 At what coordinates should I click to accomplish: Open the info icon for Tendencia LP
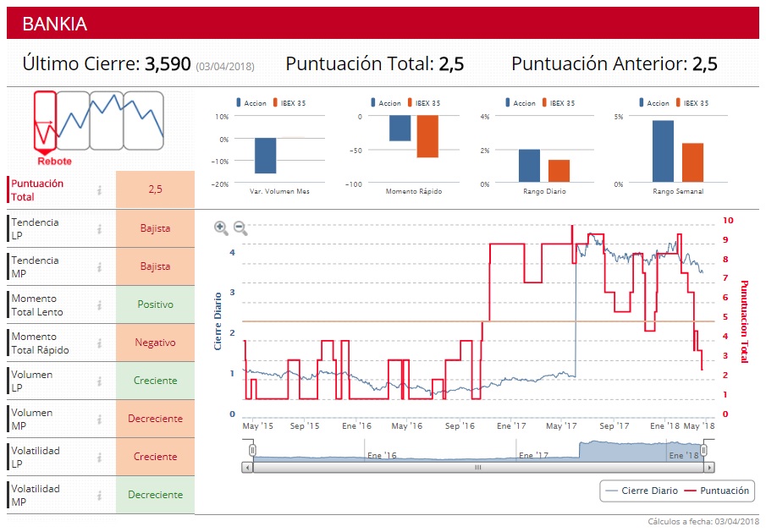(99, 228)
